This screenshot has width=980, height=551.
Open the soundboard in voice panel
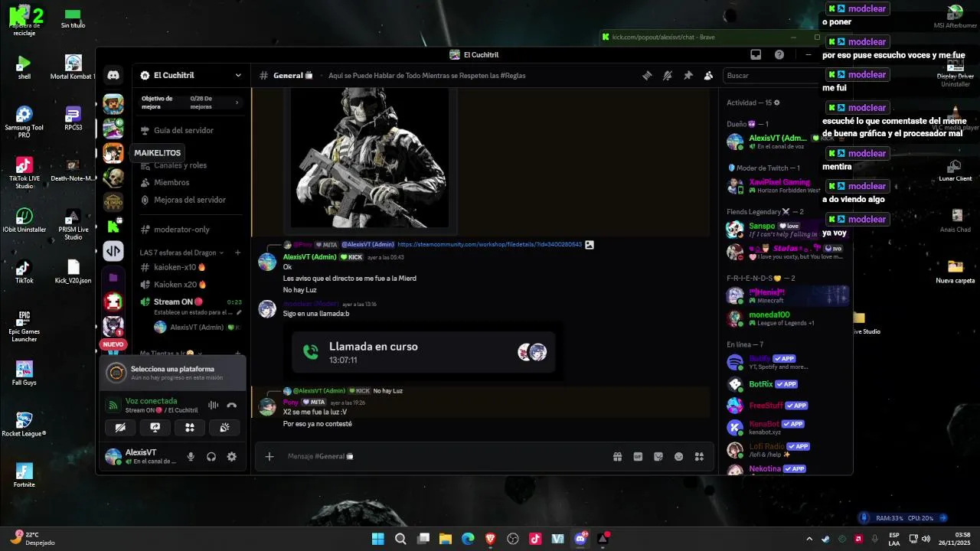click(x=224, y=428)
